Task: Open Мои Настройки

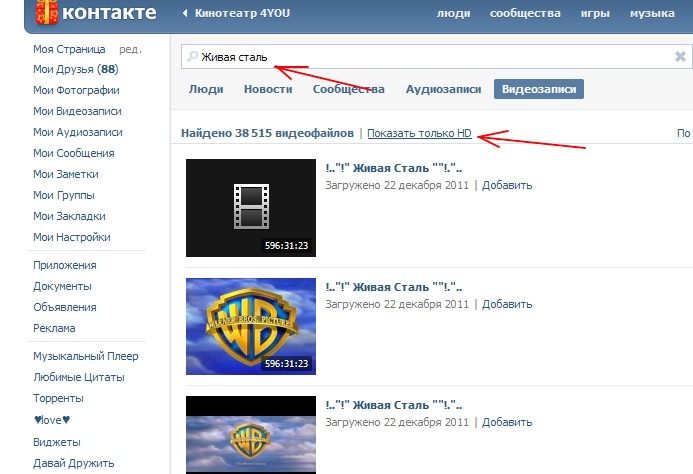Action: 72,237
